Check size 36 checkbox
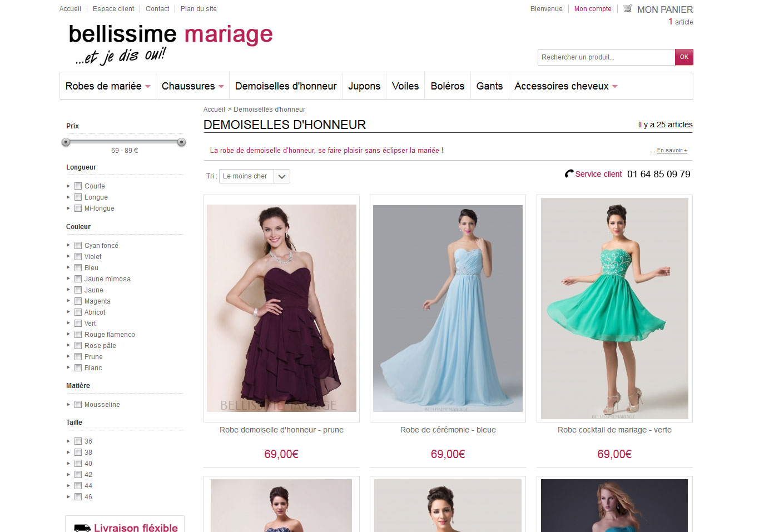The image size is (784, 532). [78, 441]
